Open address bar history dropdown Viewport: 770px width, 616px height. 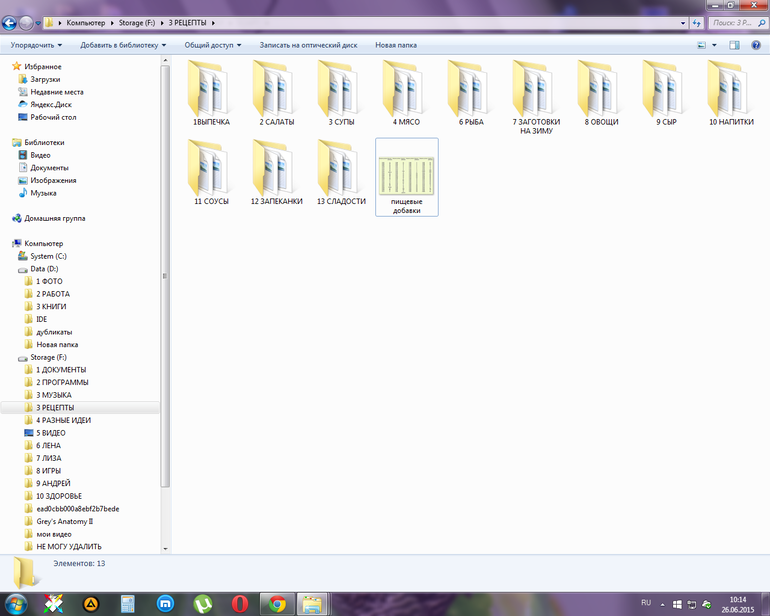(x=683, y=23)
